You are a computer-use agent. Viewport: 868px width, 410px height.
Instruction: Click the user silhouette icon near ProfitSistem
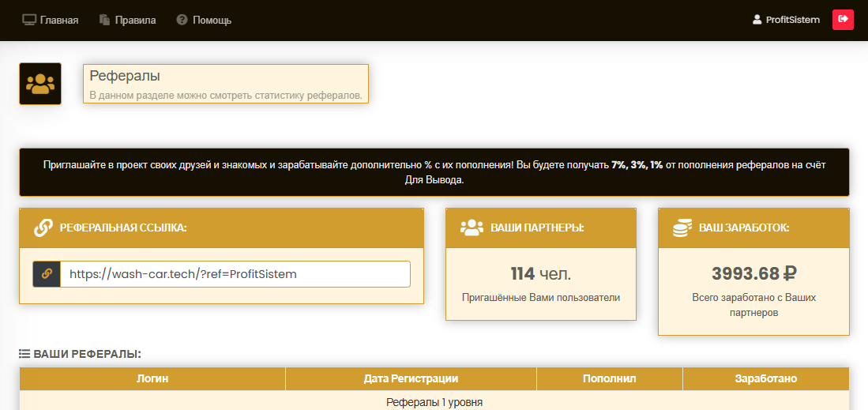tap(757, 20)
